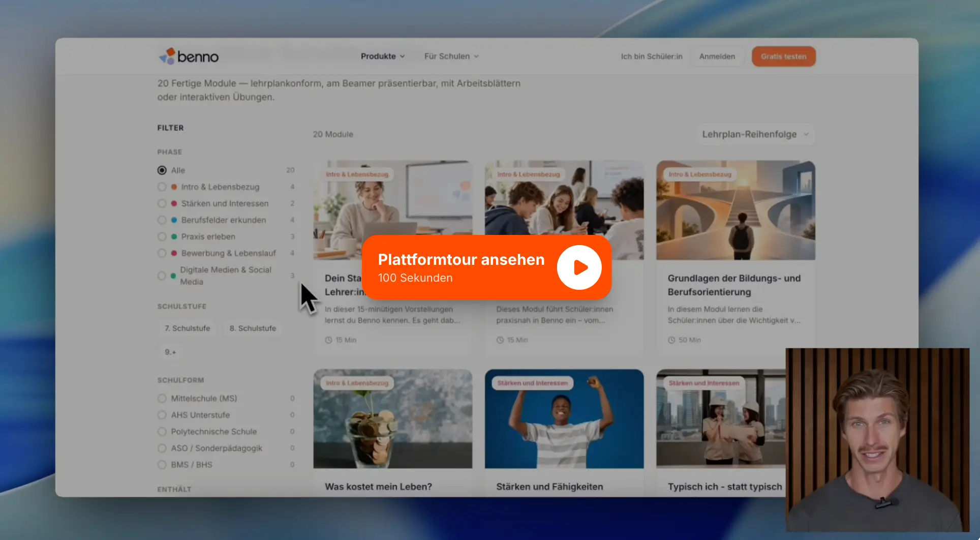Choose the 9.+ Schulstufe chip

[x=170, y=352]
